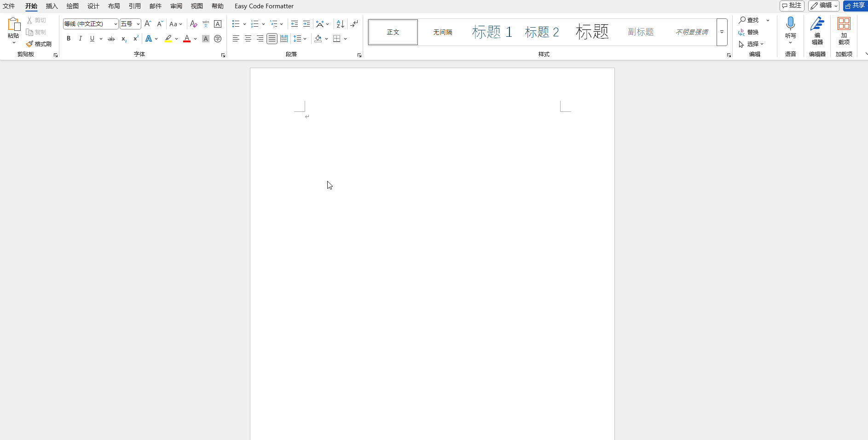This screenshot has width=868, height=440.
Task: Open the font name dropdown
Action: (116, 24)
